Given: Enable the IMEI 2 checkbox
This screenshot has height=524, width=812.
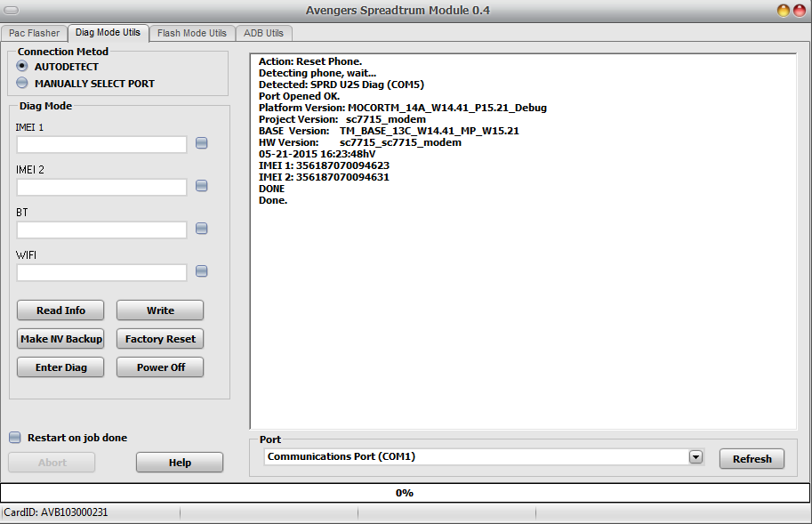Looking at the screenshot, I should pyautogui.click(x=202, y=185).
